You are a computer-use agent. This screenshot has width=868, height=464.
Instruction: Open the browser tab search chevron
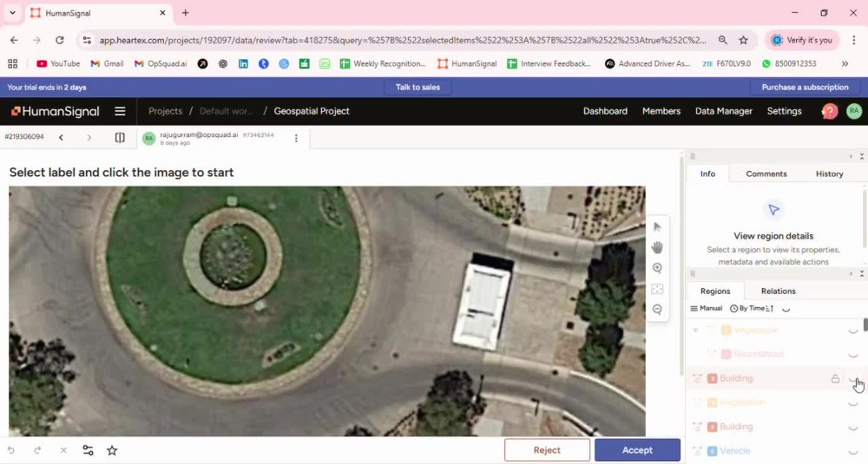12,13
